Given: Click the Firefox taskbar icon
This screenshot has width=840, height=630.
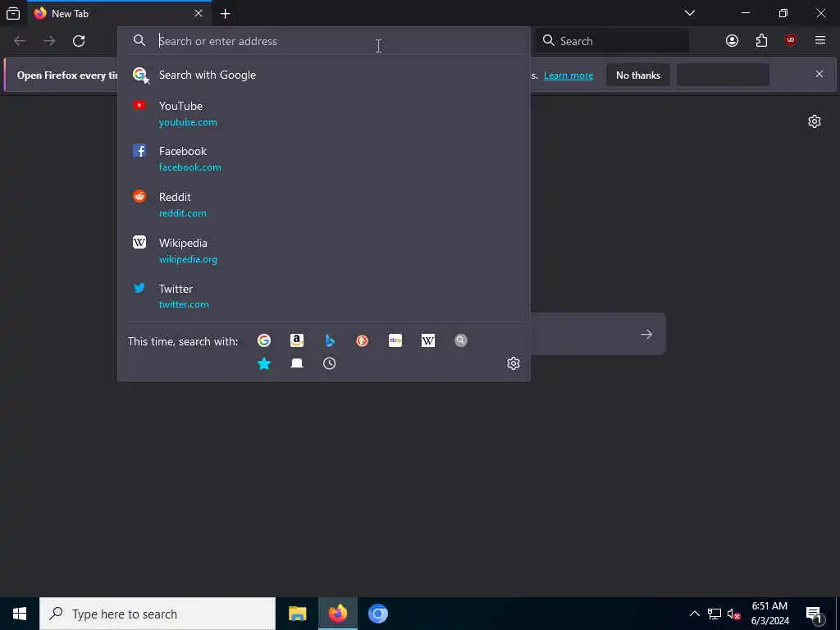Looking at the screenshot, I should (337, 614).
